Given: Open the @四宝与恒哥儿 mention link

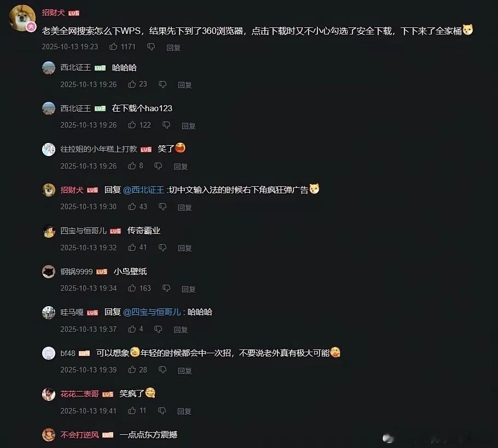Looking at the screenshot, I should point(152,312).
